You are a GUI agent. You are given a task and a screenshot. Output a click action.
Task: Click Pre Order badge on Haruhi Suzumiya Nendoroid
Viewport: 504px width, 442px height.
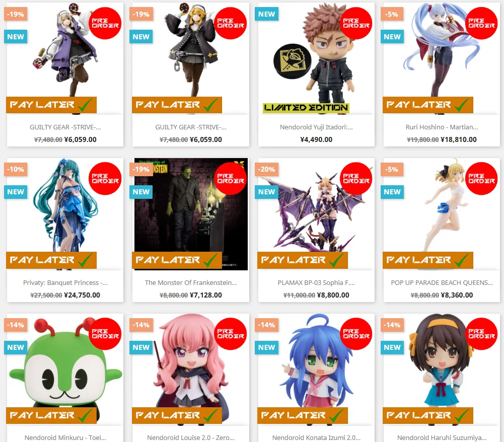(x=481, y=334)
